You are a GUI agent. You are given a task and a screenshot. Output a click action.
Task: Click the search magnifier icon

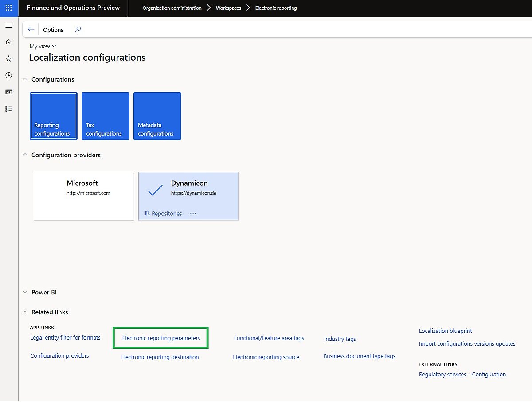coord(78,30)
